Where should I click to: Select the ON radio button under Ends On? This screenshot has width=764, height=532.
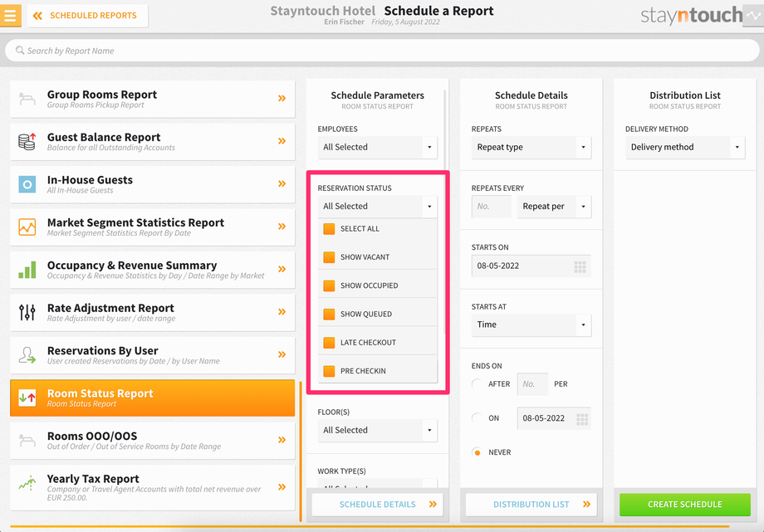click(x=477, y=418)
